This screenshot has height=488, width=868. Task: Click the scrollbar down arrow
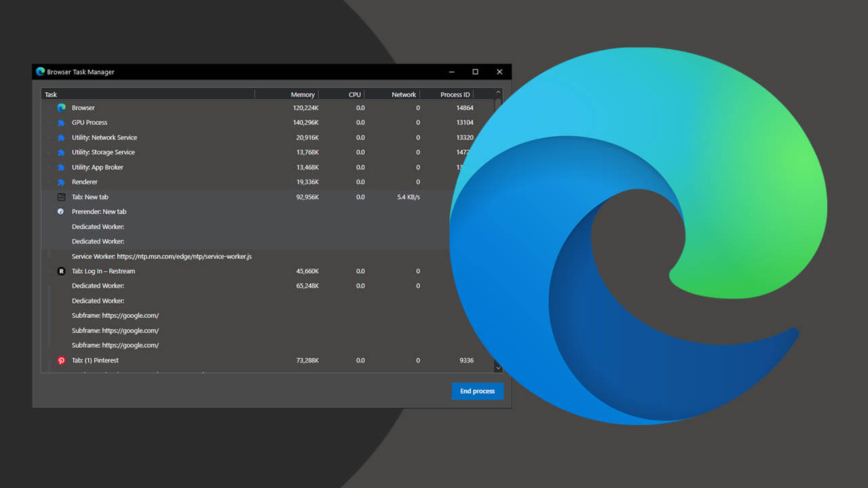click(498, 368)
